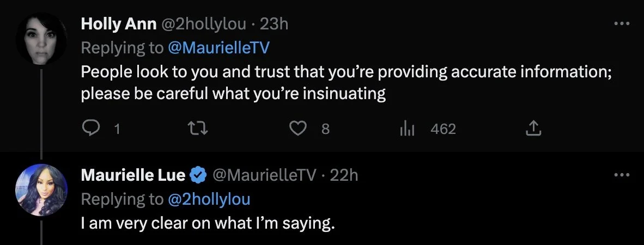Click the @2hollylou mention in 'Replying to'
The width and height of the screenshot is (644, 245).
coord(209,199)
